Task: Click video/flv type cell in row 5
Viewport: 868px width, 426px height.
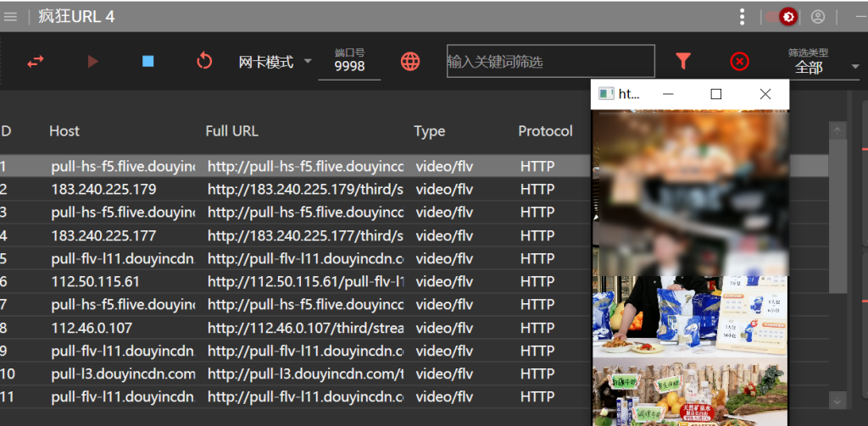Action: click(x=444, y=259)
